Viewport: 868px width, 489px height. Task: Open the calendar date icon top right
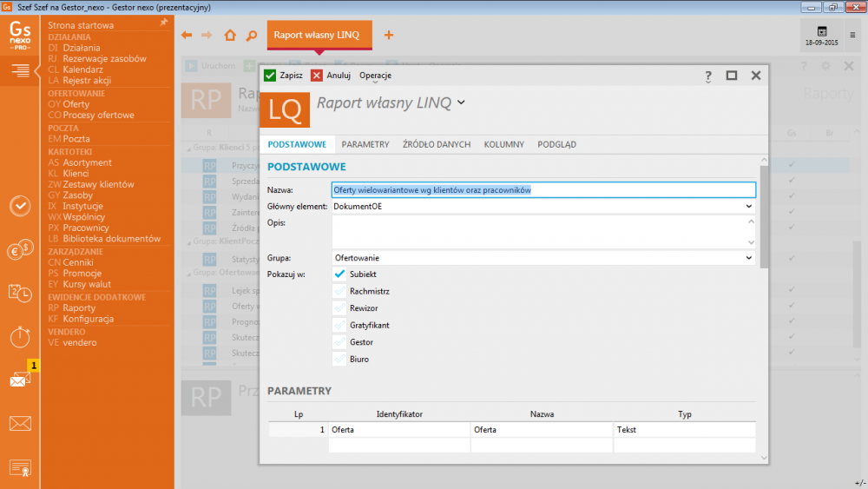click(821, 31)
